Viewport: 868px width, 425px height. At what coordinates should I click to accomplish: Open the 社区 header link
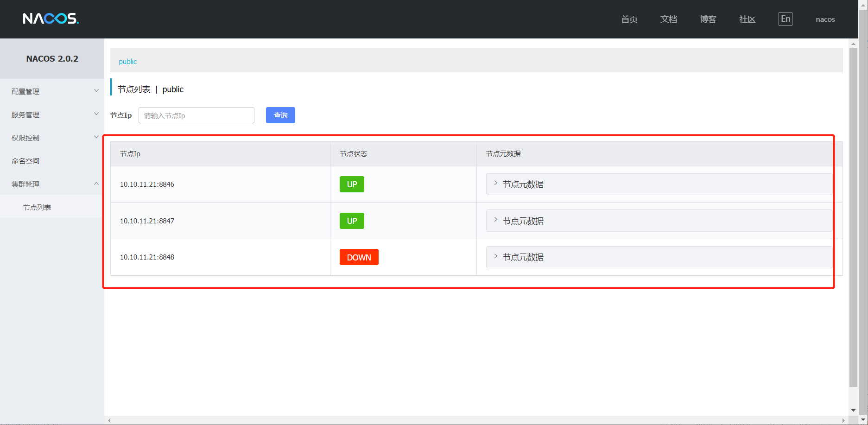[748, 19]
